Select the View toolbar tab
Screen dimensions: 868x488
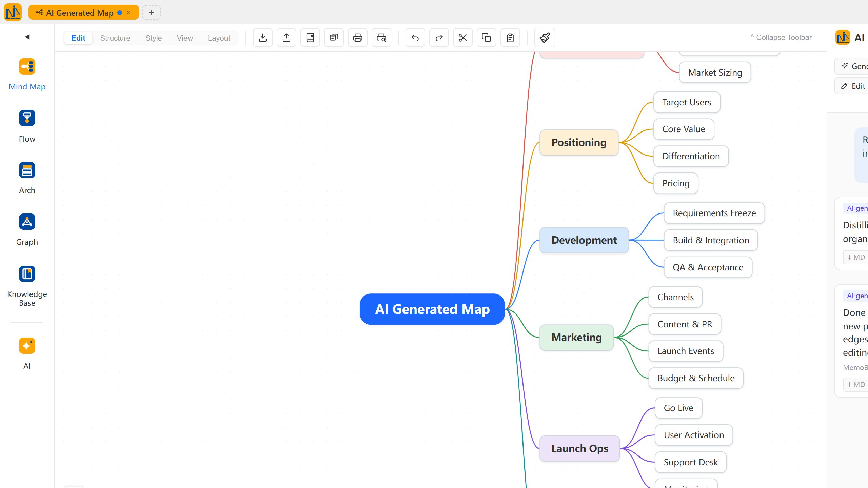[185, 38]
